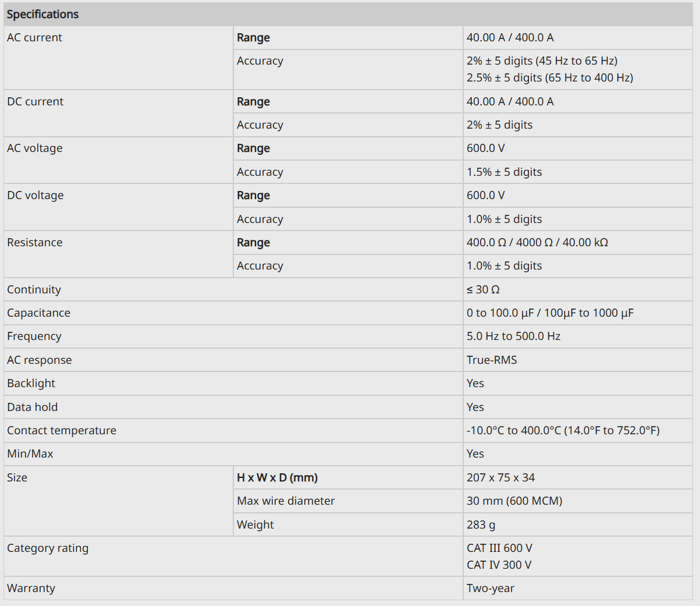The height and width of the screenshot is (606, 700).
Task: Select the Frequency value 5.0 Hz to 500.0 Hz
Action: click(x=513, y=336)
